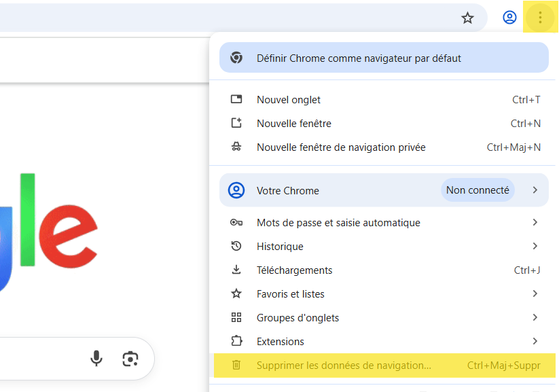559x392 pixels.
Task: Expand the Votre Chrome submenu arrow
Action: point(535,190)
